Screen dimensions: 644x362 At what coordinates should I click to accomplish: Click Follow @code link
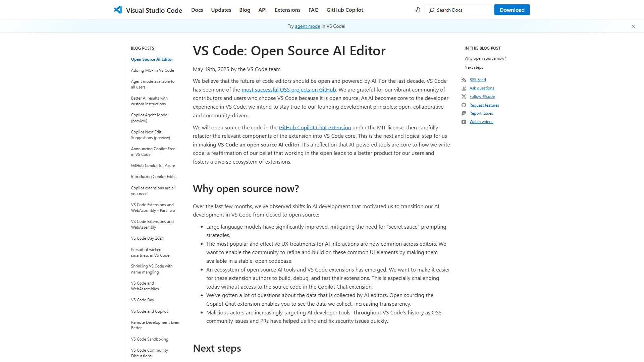[x=482, y=97]
